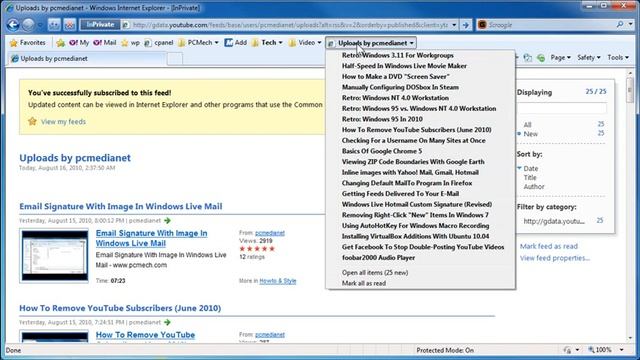Image resolution: width=640 pixels, height=360 pixels.
Task: Open the Yahoo My bookmark
Action: tap(79, 42)
